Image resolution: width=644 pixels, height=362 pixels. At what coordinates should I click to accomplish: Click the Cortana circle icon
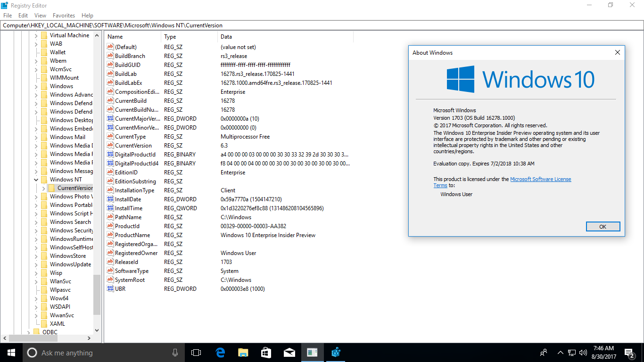point(32,353)
